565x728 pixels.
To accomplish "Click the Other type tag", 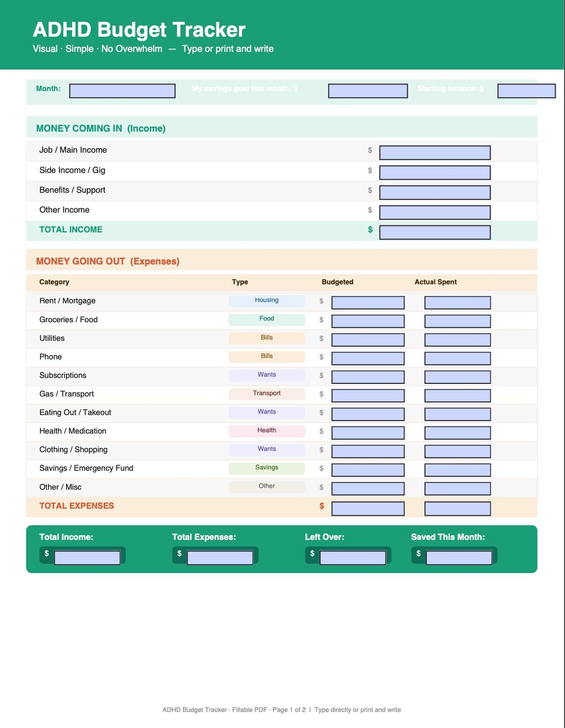I will tap(267, 486).
